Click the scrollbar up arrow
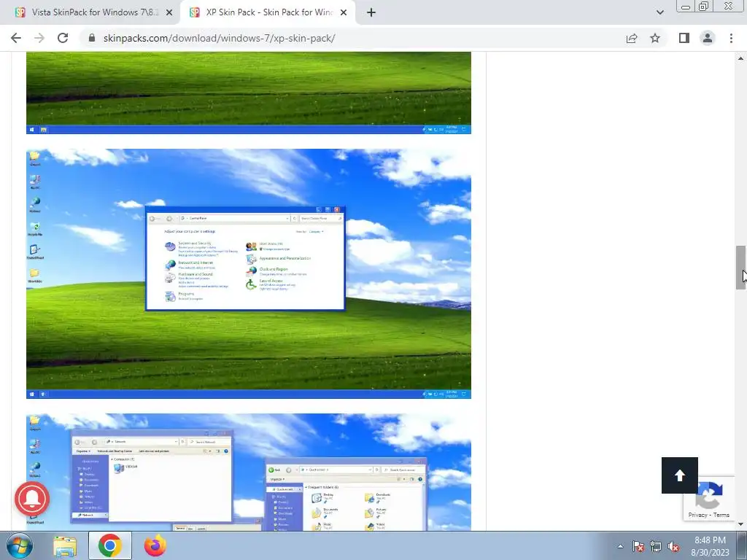This screenshot has height=560, width=747. pos(740,58)
